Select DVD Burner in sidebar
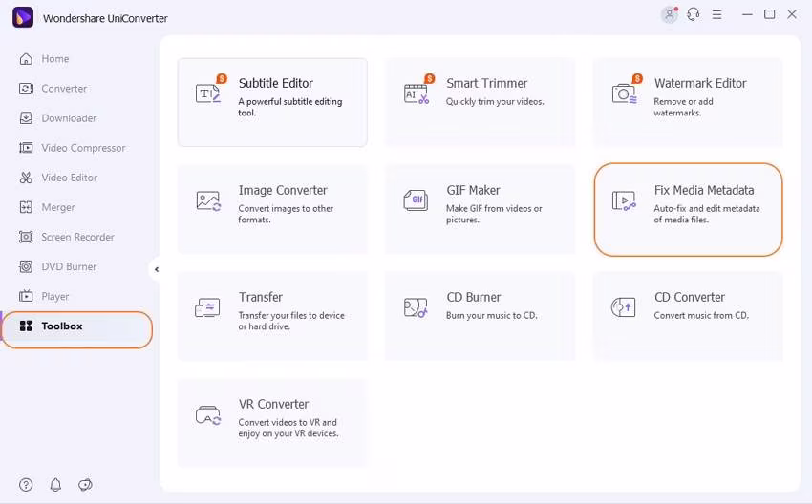 point(69,266)
